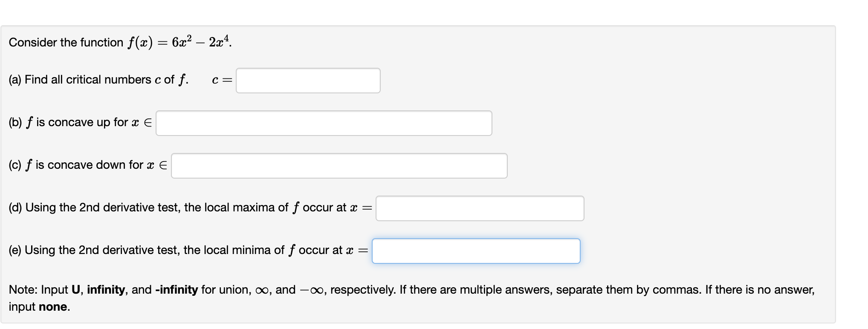Image resolution: width=868 pixels, height=329 pixels.
Task: Click the Note: label at the bottom
Action: coord(24,289)
